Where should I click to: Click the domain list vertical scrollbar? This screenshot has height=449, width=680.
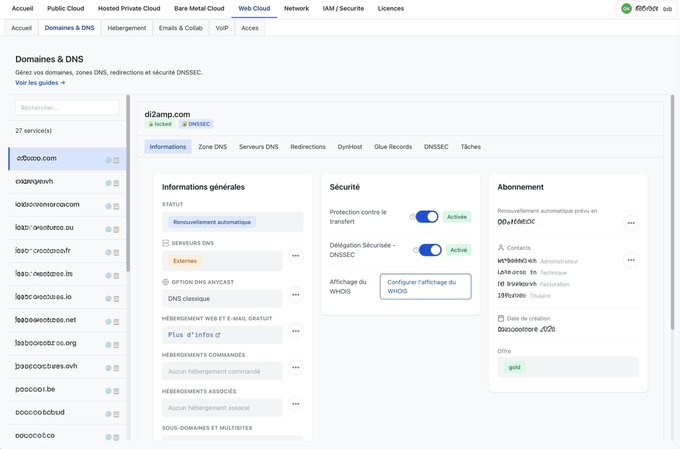(x=126, y=200)
